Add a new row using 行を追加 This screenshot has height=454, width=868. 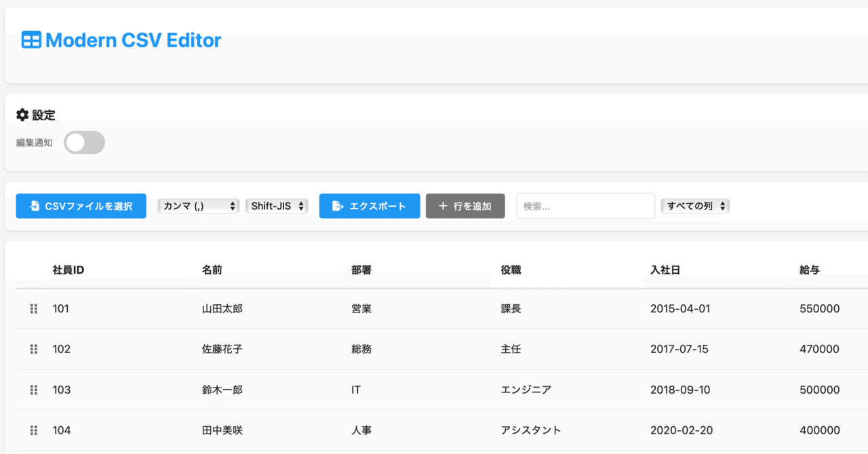pyautogui.click(x=465, y=206)
